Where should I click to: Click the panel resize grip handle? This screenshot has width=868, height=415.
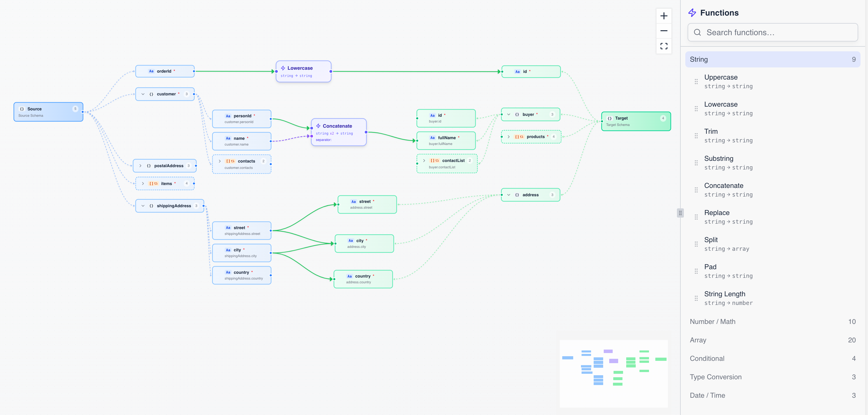click(680, 213)
